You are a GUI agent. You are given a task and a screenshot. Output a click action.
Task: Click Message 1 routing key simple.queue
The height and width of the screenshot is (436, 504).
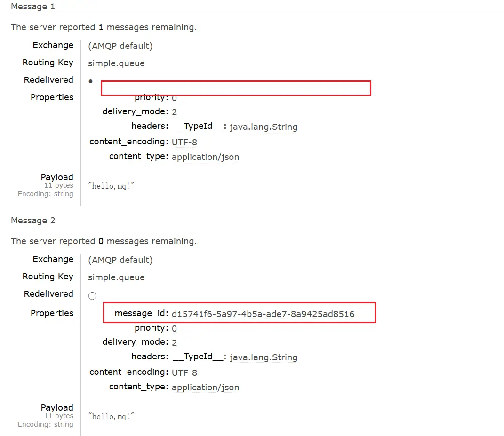point(116,63)
